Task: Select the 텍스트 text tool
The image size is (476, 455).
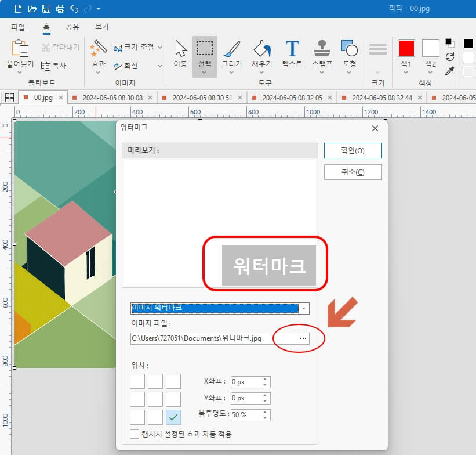Action: [x=292, y=53]
